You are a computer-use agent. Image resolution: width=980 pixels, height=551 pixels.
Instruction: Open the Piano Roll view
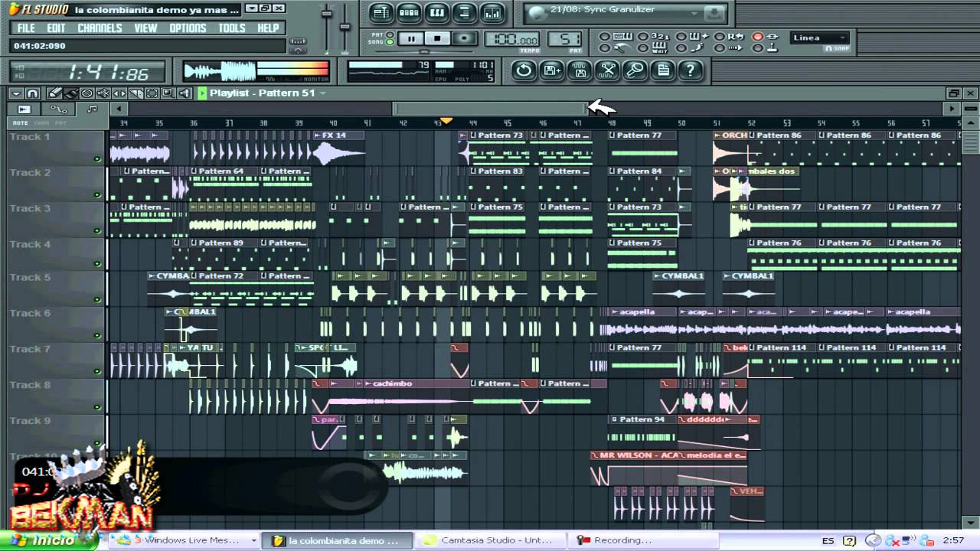click(436, 12)
